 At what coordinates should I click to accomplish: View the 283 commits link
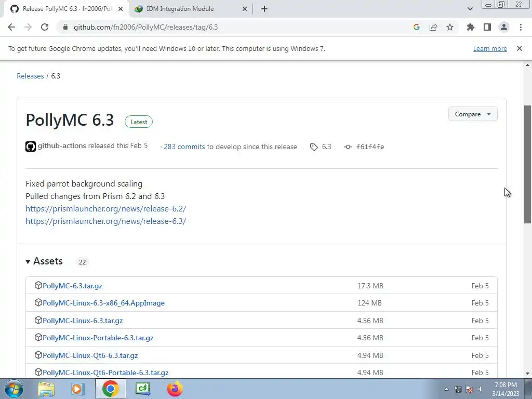point(184,147)
